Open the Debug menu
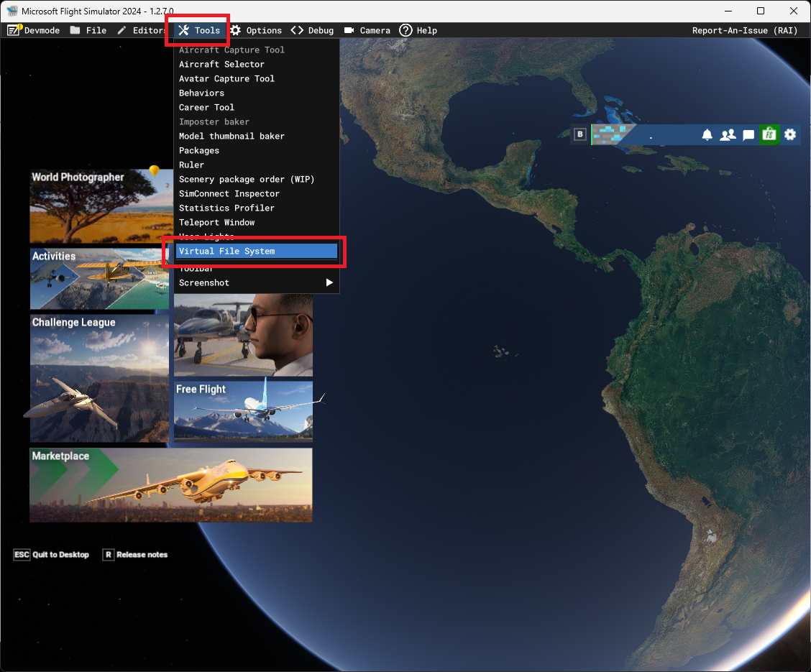The image size is (811, 672). (x=313, y=30)
